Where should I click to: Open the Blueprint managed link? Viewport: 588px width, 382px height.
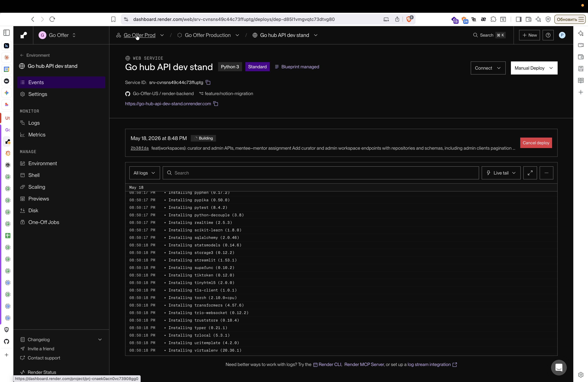point(297,67)
